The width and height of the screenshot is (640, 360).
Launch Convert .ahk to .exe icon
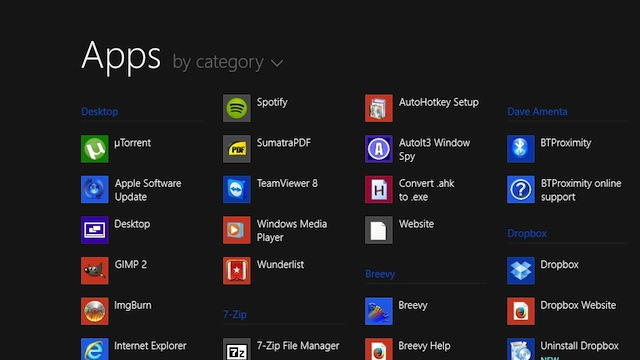[x=379, y=189]
